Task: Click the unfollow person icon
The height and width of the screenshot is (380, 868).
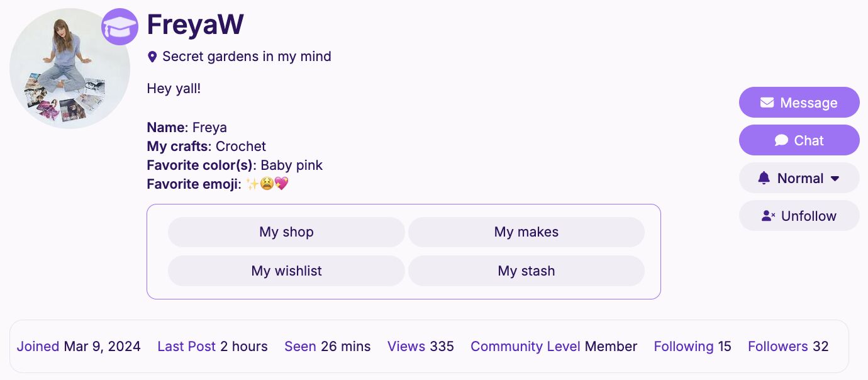Action: coord(768,216)
